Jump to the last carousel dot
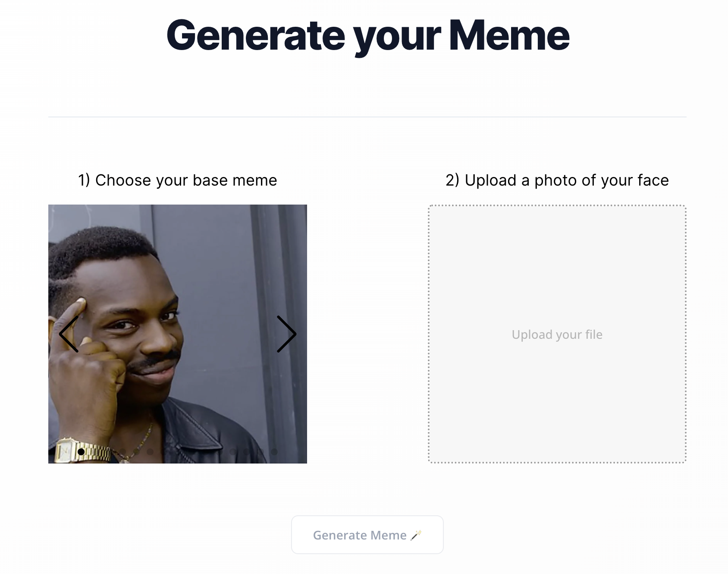 pos(274,451)
